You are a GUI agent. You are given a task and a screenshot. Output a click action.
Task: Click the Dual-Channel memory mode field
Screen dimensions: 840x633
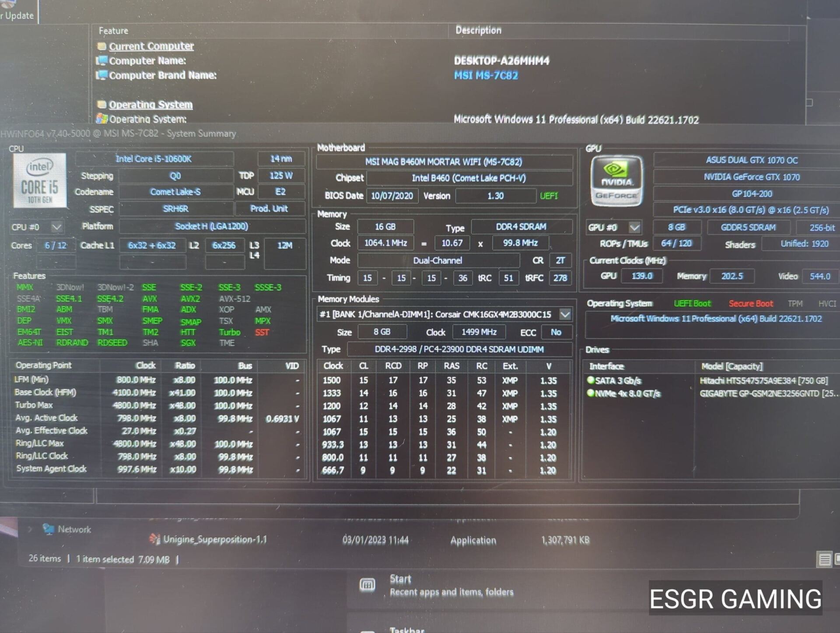pos(438,260)
